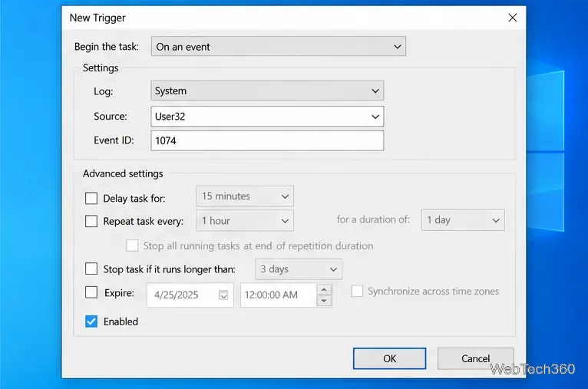Viewport: 588px width, 389px height.
Task: Open the 1 day duration dropdown
Action: (463, 220)
